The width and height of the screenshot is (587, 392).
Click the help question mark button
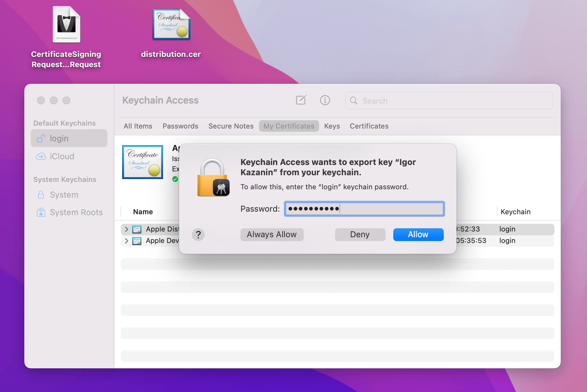[x=198, y=235]
